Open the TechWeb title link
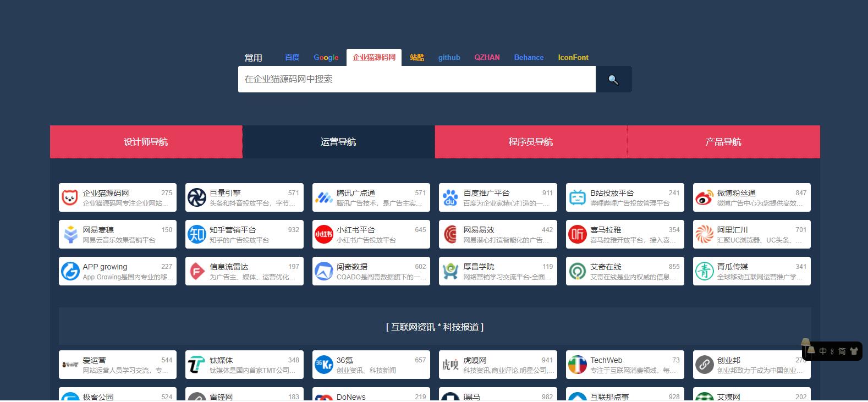The height and width of the screenshot is (402, 868). (x=606, y=360)
